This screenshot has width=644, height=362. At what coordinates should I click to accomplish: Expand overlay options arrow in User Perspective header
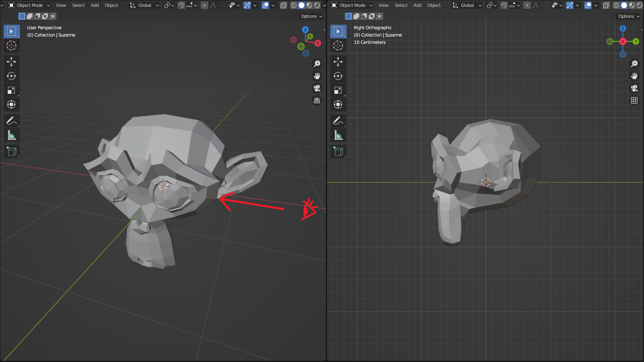coord(273,5)
